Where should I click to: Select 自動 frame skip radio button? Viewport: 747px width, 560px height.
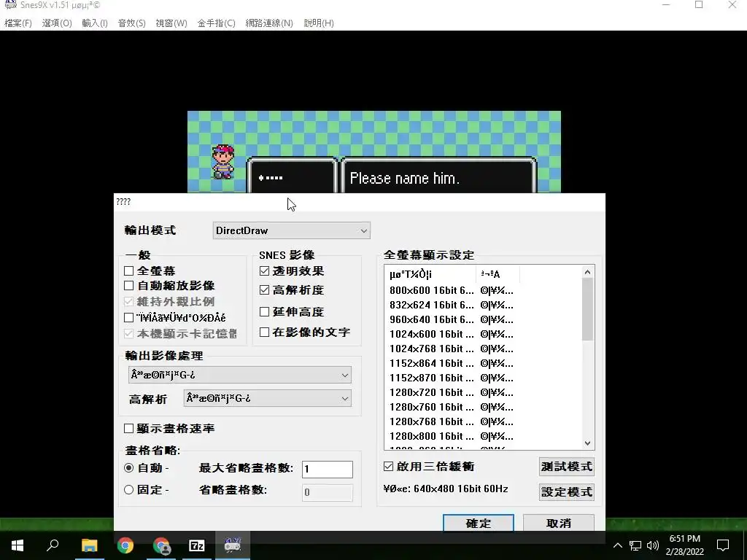pyautogui.click(x=128, y=468)
